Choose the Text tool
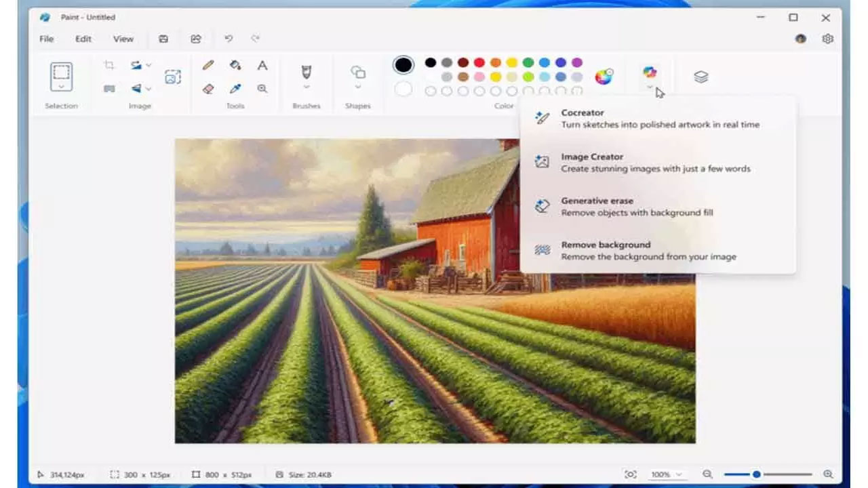This screenshot has height=488, width=868. coord(262,65)
